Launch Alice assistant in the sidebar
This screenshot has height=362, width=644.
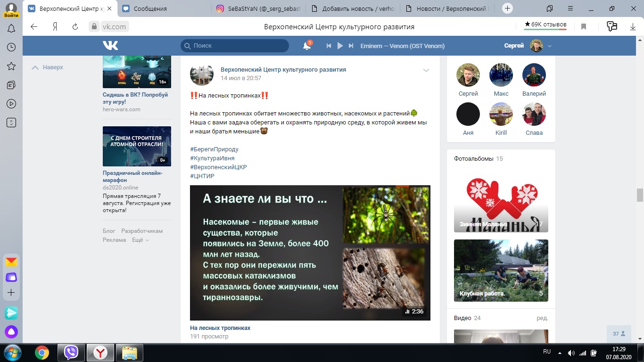11,332
